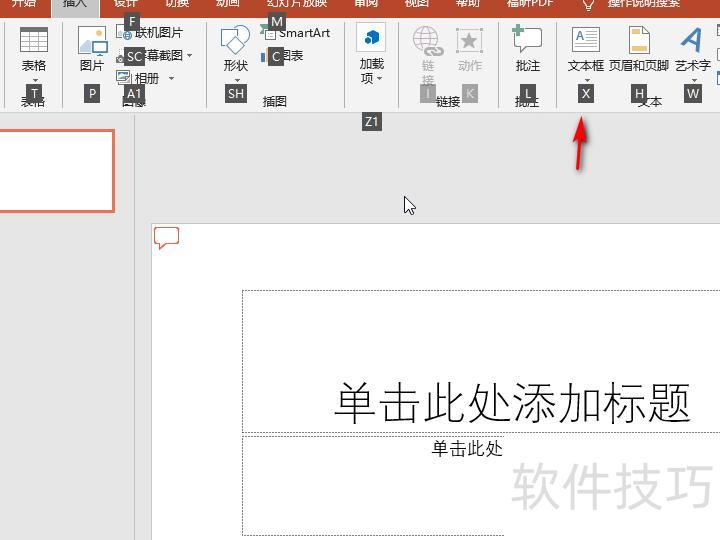Expand the 表格 dropdown arrow
The image size is (720, 540).
click(35, 80)
